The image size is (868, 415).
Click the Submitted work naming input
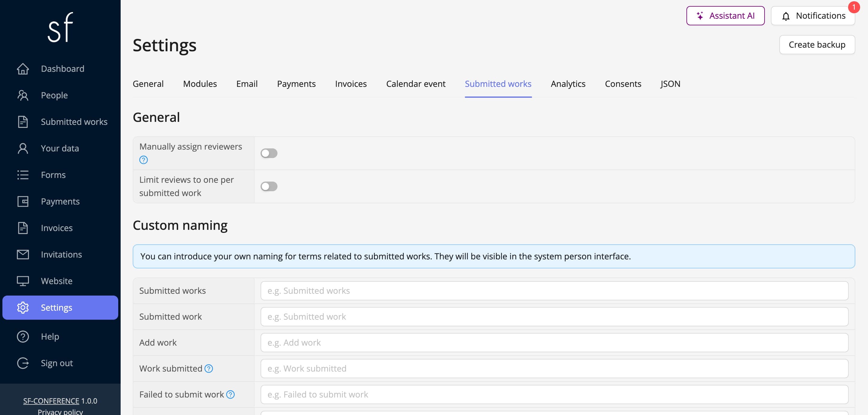554,317
